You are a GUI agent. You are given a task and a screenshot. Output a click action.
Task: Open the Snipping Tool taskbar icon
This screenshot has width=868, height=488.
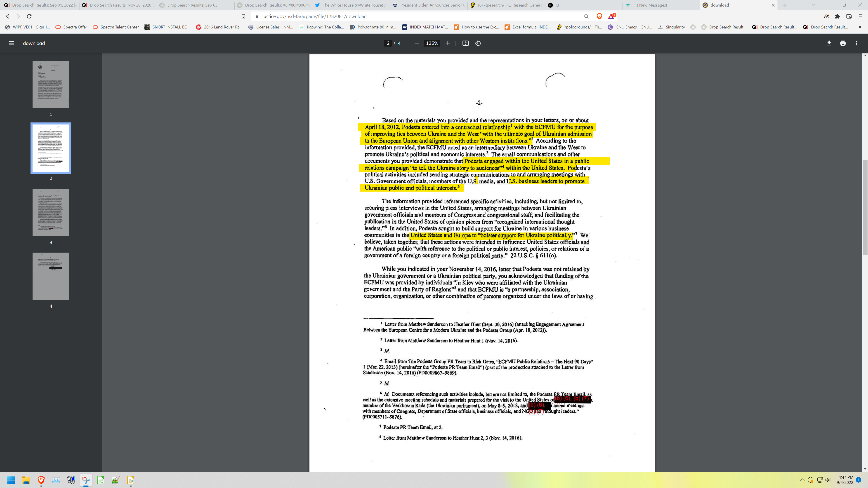[86, 480]
